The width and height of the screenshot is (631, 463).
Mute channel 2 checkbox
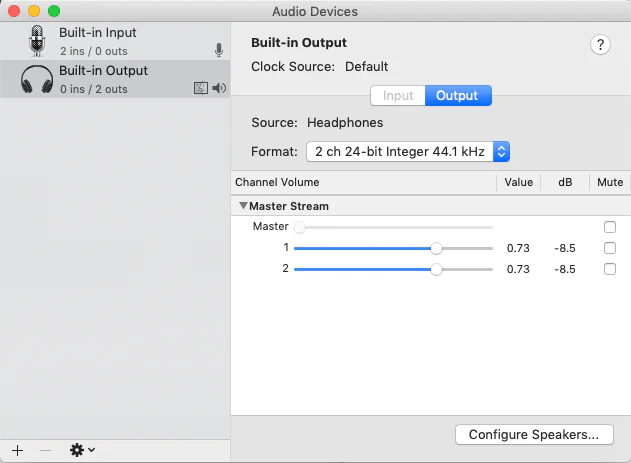(610, 269)
